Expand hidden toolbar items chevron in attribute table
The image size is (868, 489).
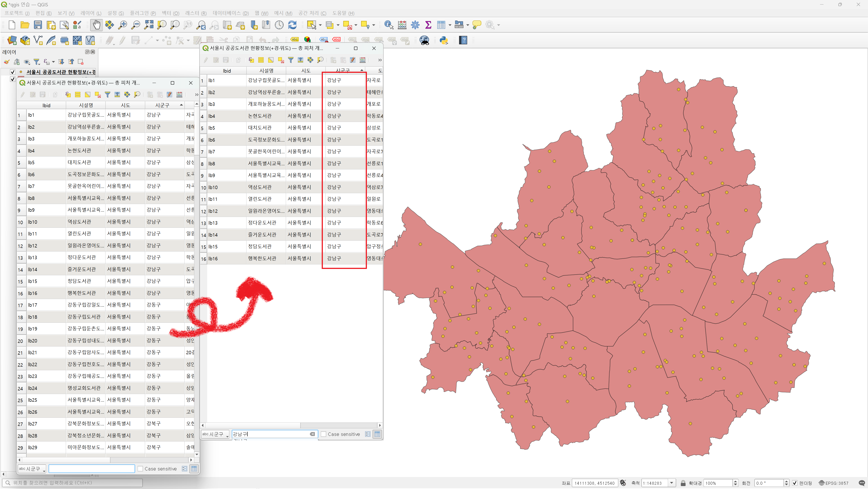coord(380,60)
